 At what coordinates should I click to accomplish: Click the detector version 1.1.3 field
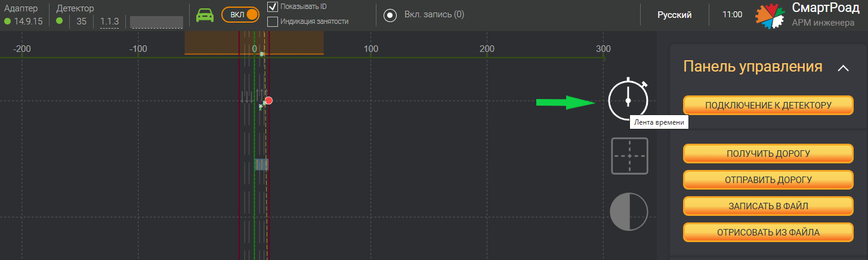click(110, 21)
